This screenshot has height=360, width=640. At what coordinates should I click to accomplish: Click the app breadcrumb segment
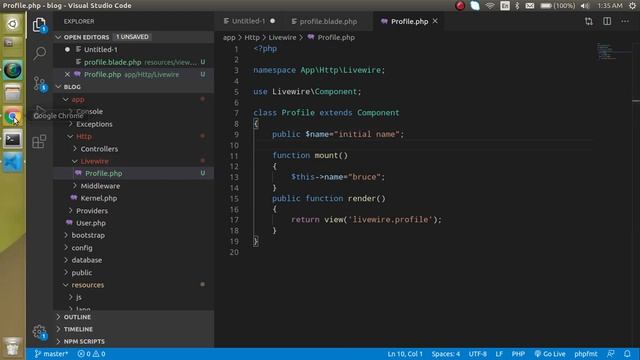click(x=229, y=37)
